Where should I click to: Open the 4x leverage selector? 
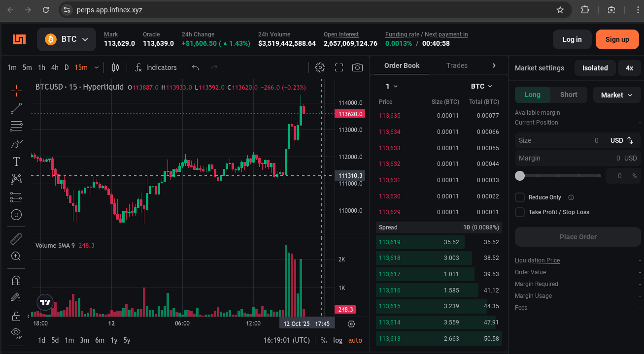click(x=629, y=68)
